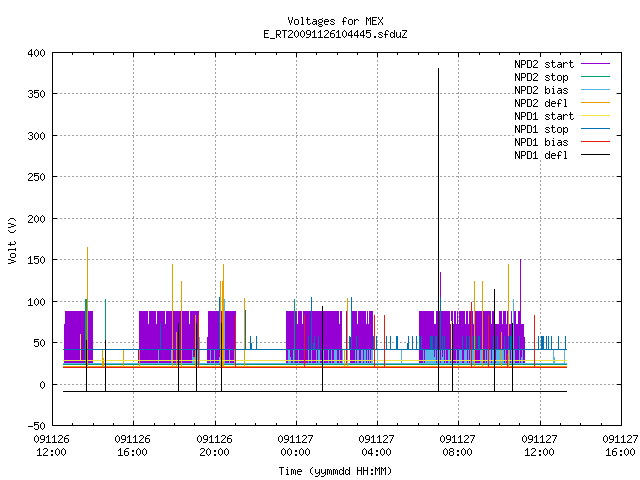This screenshot has height=480, width=640.
Task: Click the 'NPD1 start' legend label
Action: pos(544,116)
